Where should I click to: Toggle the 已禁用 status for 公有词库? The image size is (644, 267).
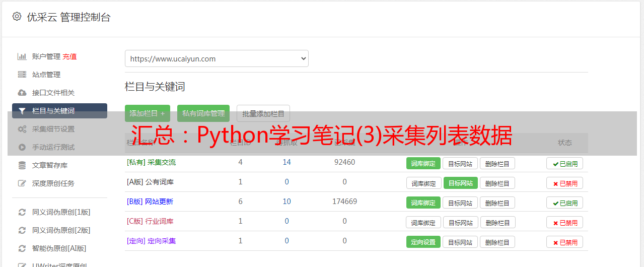(565, 183)
